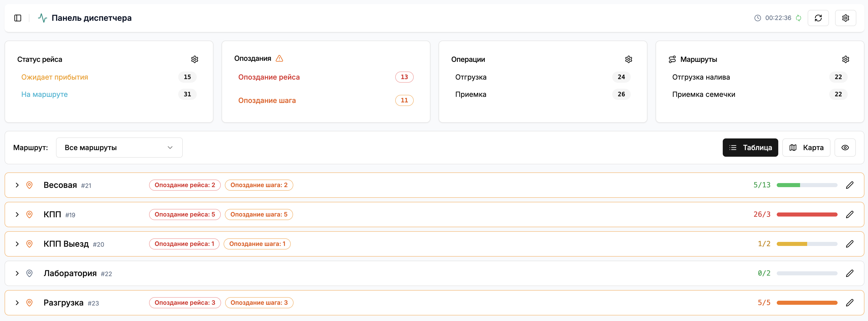Toggle the sidebar panel icon
This screenshot has height=321, width=868.
[18, 18]
